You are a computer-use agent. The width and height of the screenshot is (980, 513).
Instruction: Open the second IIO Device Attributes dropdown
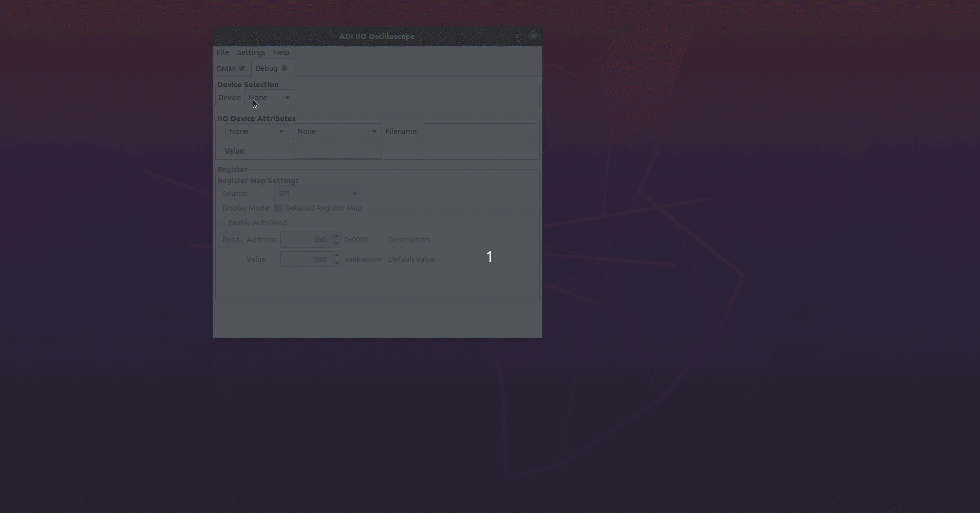[x=337, y=131]
